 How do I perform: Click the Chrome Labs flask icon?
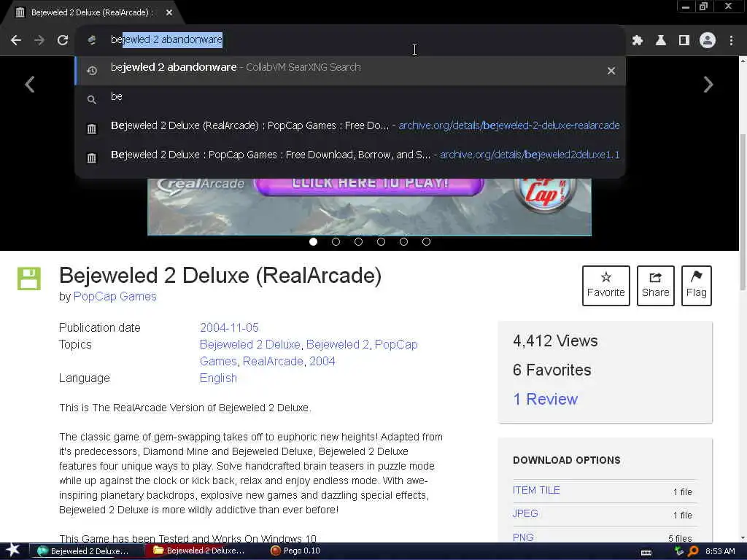660,41
